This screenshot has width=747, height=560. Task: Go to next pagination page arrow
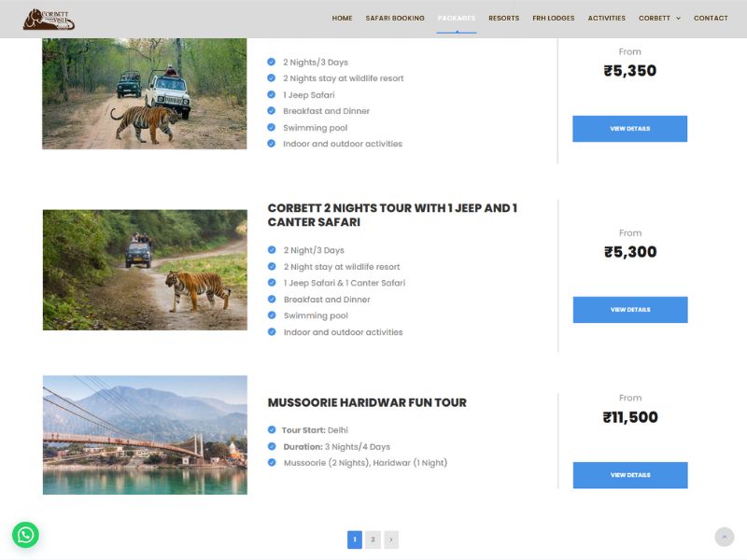point(390,539)
